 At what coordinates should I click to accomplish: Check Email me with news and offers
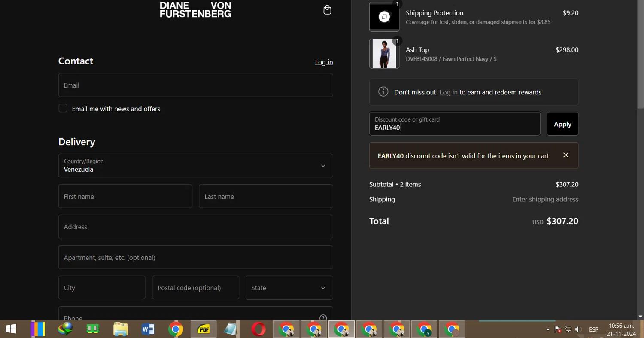click(x=63, y=109)
